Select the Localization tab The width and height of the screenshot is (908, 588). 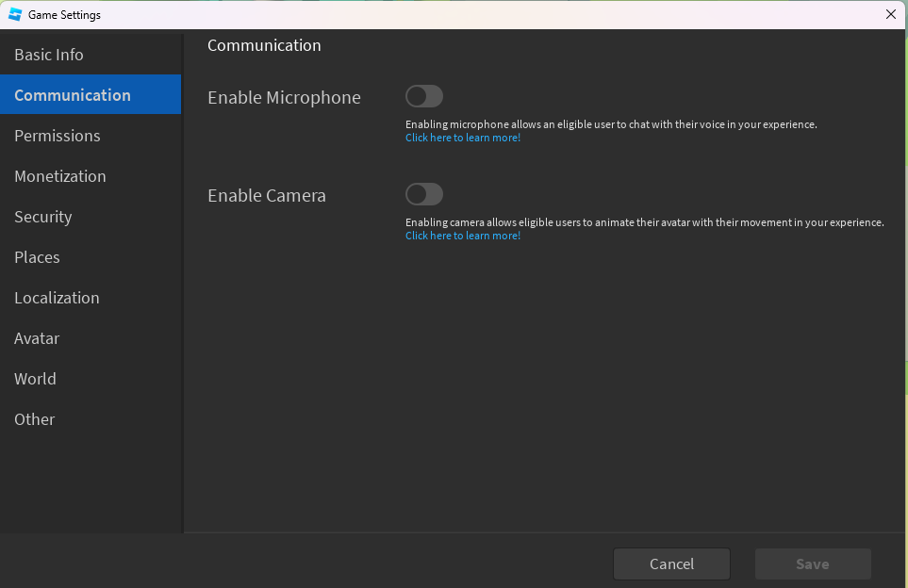91,298
